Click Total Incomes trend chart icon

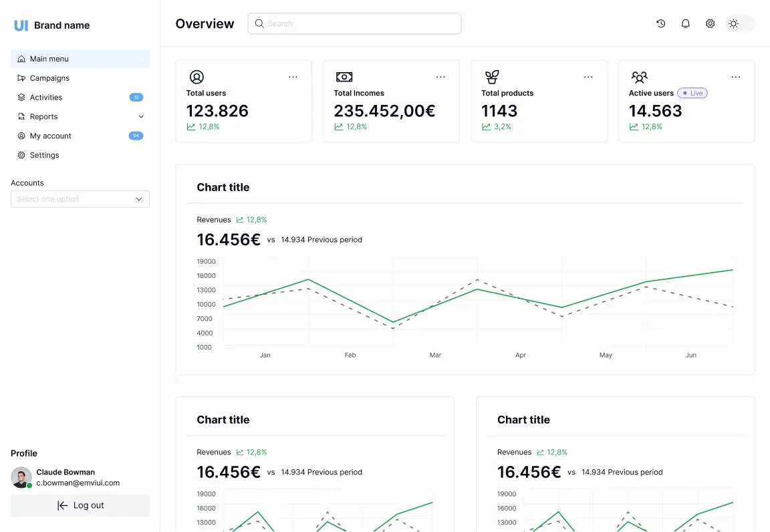coord(339,127)
